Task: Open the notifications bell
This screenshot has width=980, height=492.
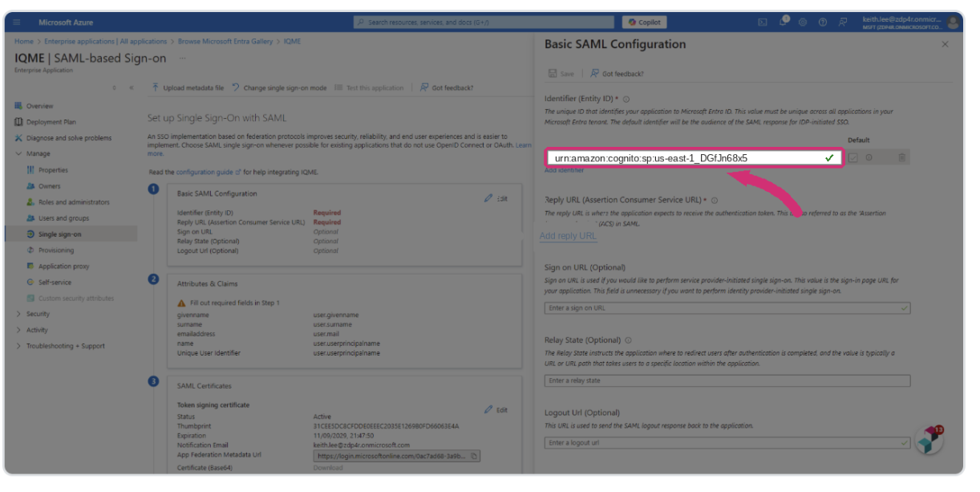Action: point(784,22)
